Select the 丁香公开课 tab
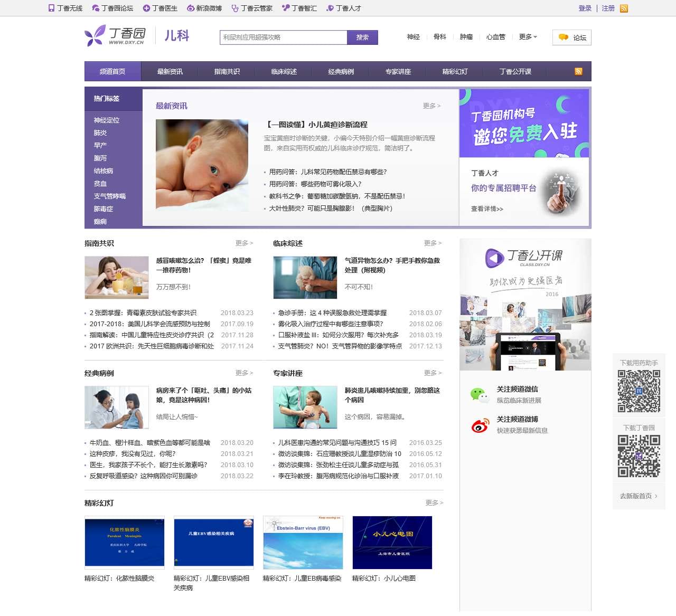The image size is (676, 616). pyautogui.click(x=515, y=71)
